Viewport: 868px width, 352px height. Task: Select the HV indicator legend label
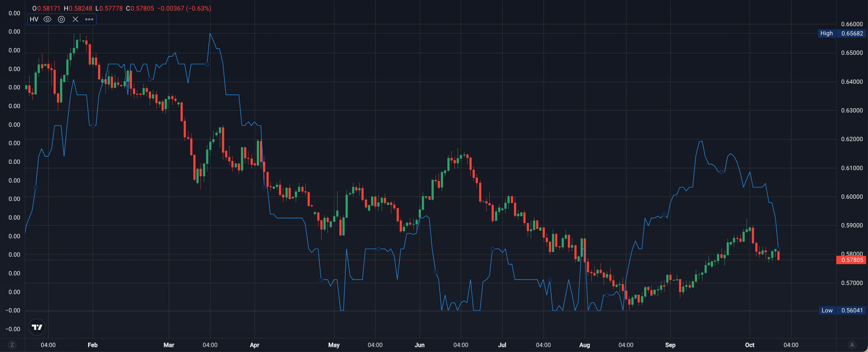point(34,19)
